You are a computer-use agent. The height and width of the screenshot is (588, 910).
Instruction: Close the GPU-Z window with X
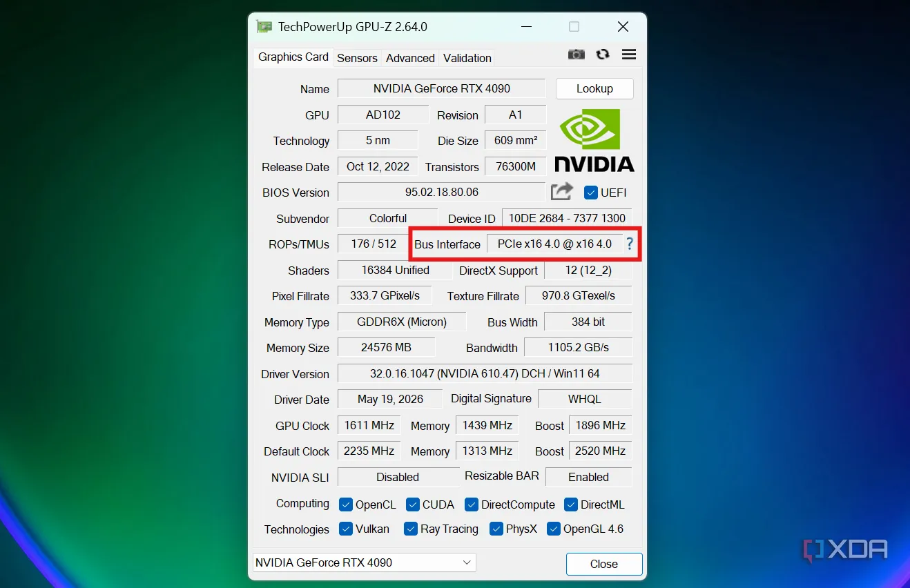click(x=623, y=27)
